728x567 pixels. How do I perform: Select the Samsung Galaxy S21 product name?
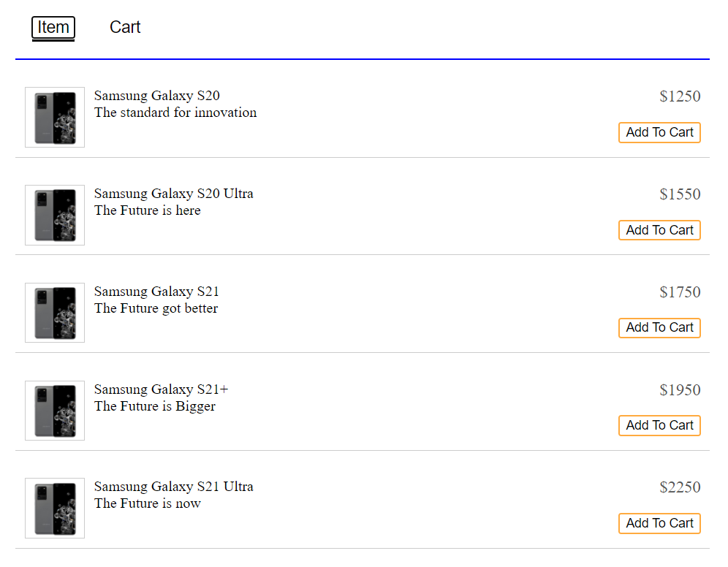156,292
